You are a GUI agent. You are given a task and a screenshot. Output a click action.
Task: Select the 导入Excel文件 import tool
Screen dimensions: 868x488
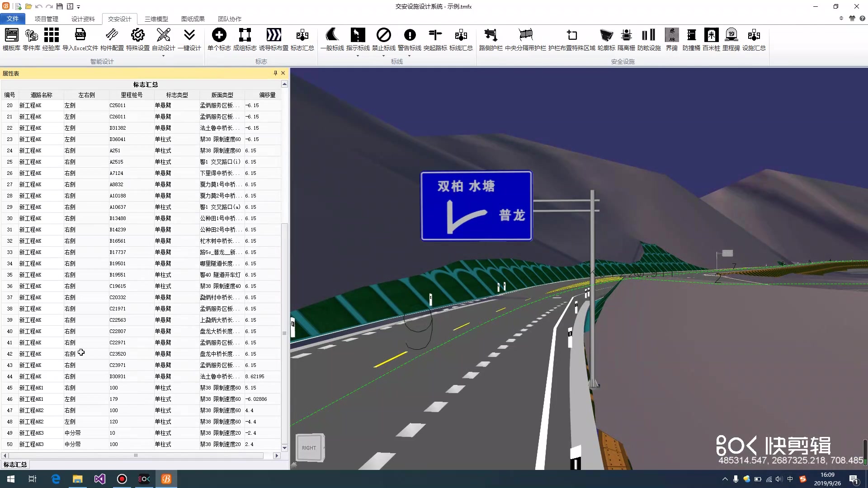tap(80, 41)
